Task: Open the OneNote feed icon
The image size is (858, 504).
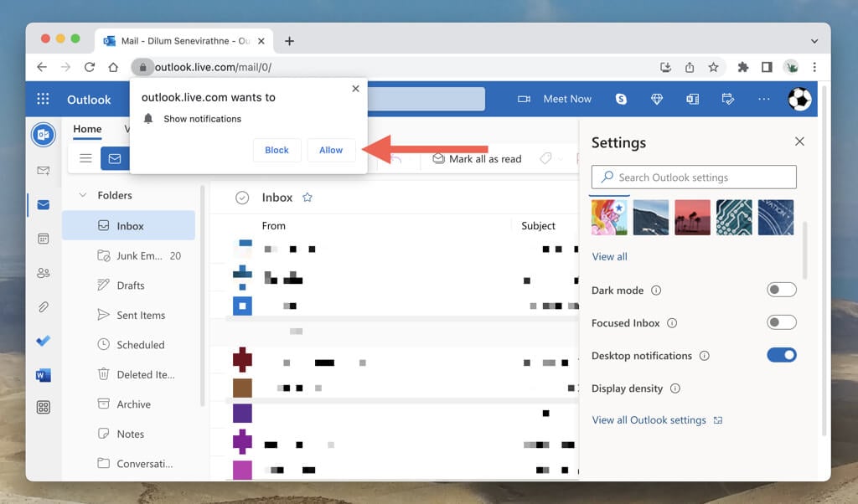Action: click(692, 99)
